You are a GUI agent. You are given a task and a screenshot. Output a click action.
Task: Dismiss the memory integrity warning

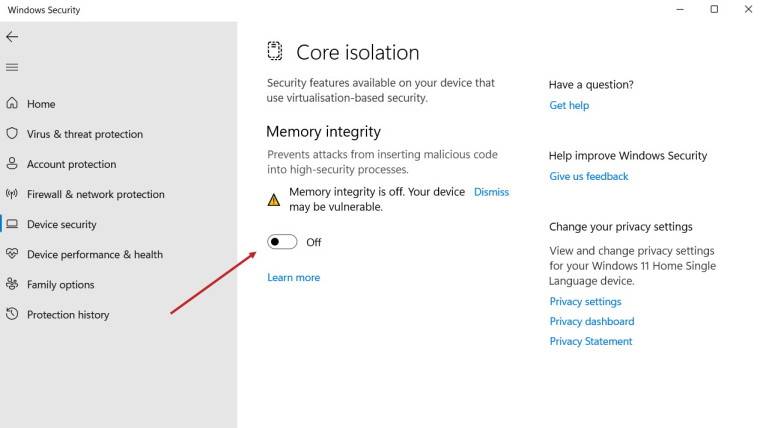[x=491, y=192]
